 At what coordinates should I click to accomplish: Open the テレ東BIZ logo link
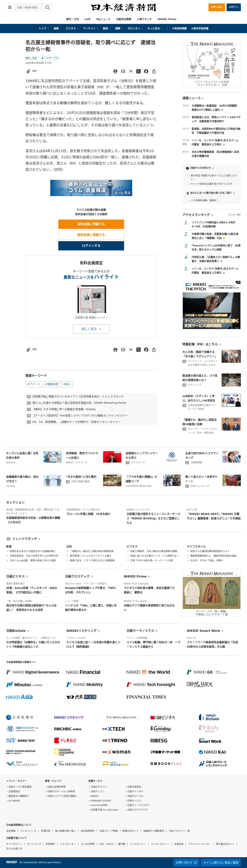(x=65, y=740)
